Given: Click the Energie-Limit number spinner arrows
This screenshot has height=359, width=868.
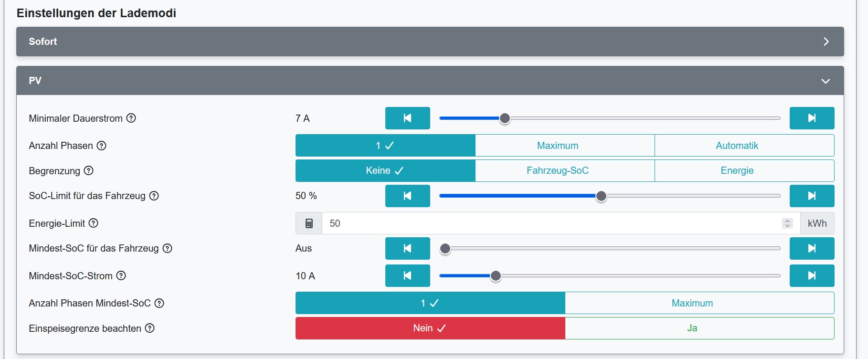Looking at the screenshot, I should [x=787, y=223].
